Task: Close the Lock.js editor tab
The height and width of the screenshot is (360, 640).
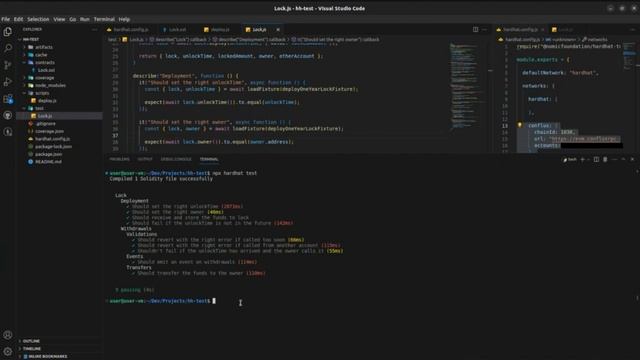Action: click(278, 29)
